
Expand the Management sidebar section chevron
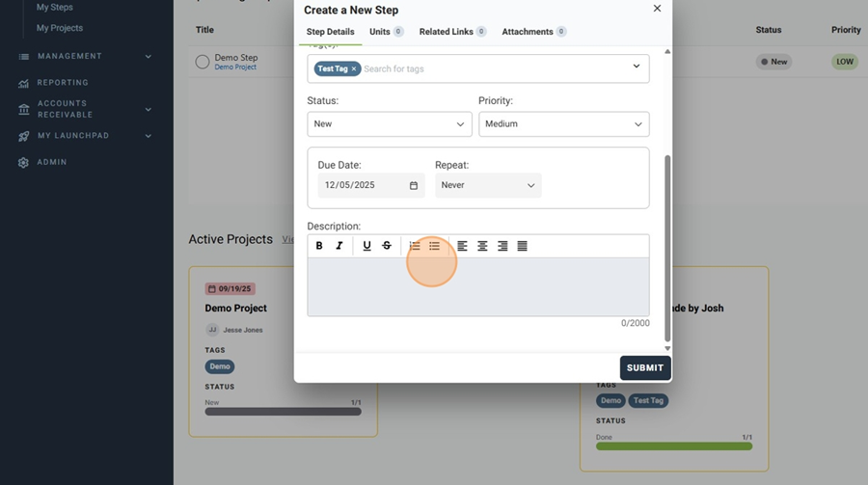point(148,57)
